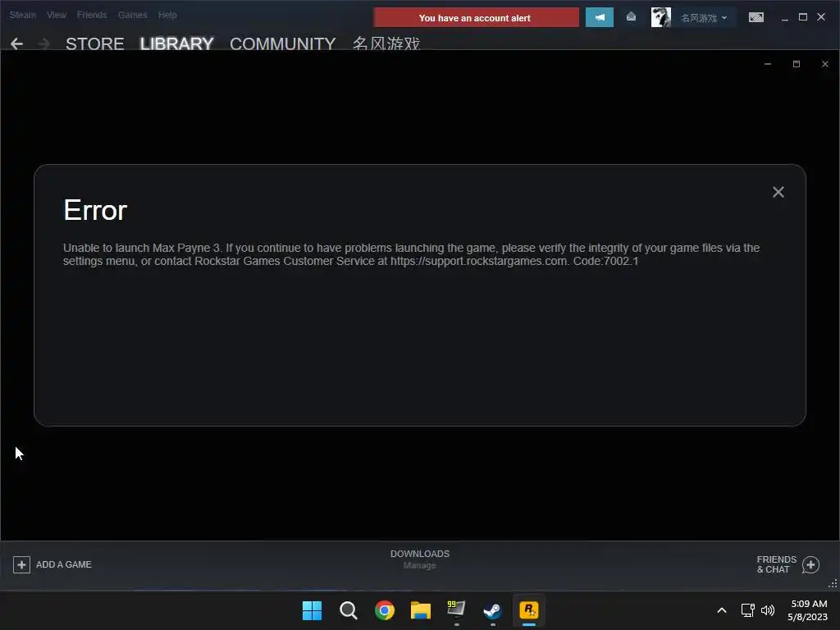
Task: Open FRIENDS & CHAT label
Action: 776,564
